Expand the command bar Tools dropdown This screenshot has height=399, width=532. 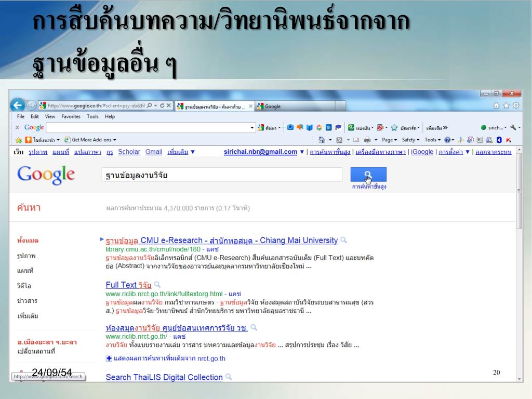click(x=432, y=140)
